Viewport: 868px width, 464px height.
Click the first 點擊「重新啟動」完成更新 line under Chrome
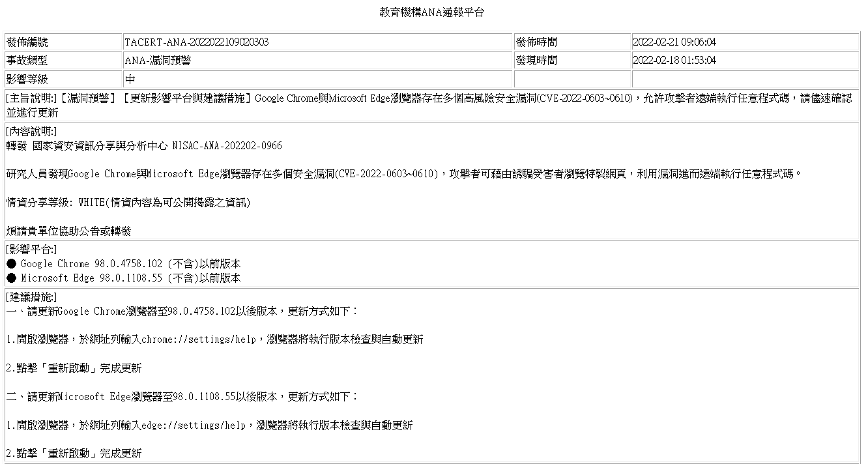74,368
